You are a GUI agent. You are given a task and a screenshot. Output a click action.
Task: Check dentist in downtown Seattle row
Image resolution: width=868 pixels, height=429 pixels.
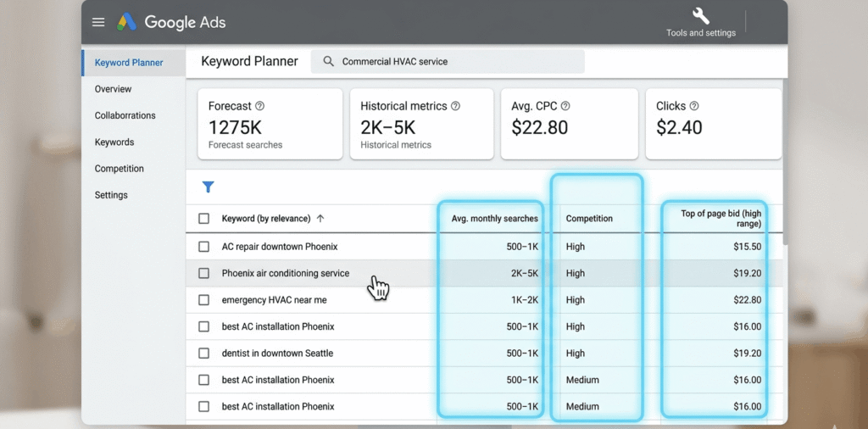point(203,354)
